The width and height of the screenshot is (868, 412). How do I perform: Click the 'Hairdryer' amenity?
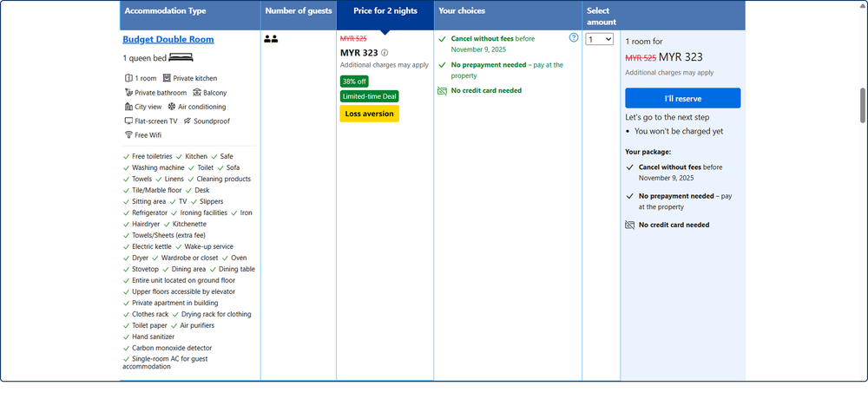(146, 225)
